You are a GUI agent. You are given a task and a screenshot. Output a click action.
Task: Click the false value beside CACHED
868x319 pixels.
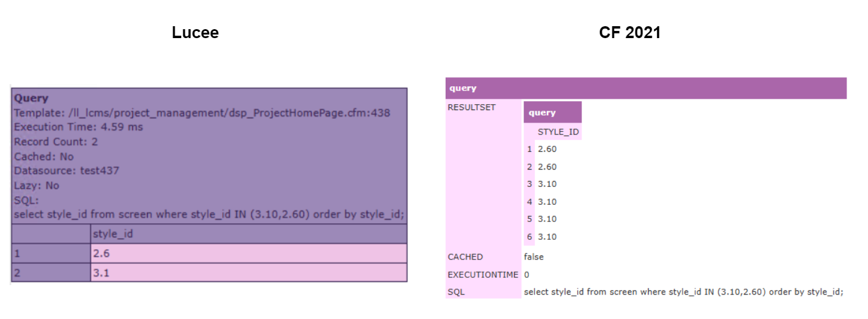tap(534, 257)
